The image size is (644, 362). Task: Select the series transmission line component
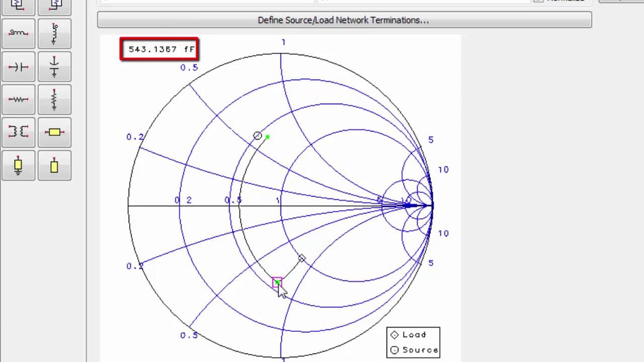coord(54,132)
